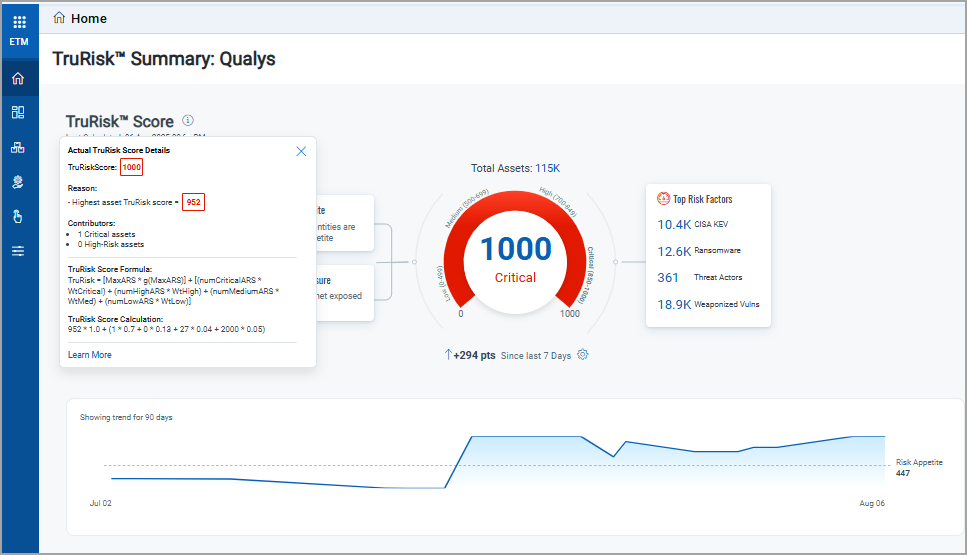Click the 12.6K Ransomware value
The width and height of the screenshot is (967, 555).
674,252
